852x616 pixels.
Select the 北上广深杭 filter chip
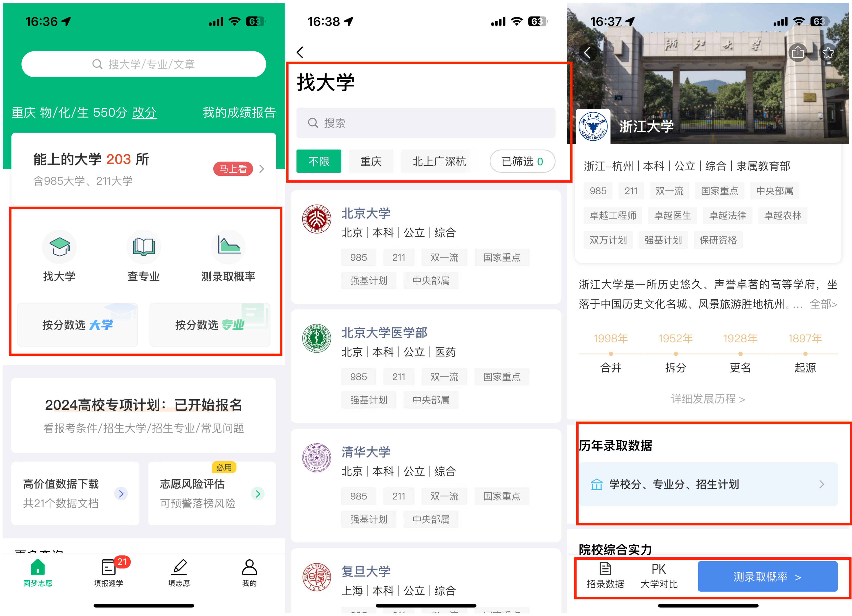(x=439, y=161)
